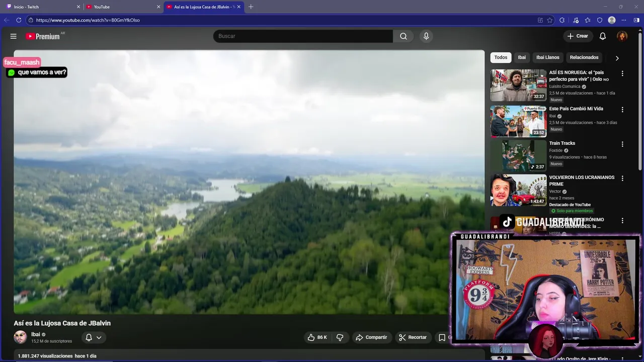Toggle the browser sidebar icon
Image resolution: width=644 pixels, height=362 pixels.
[x=636, y=20]
